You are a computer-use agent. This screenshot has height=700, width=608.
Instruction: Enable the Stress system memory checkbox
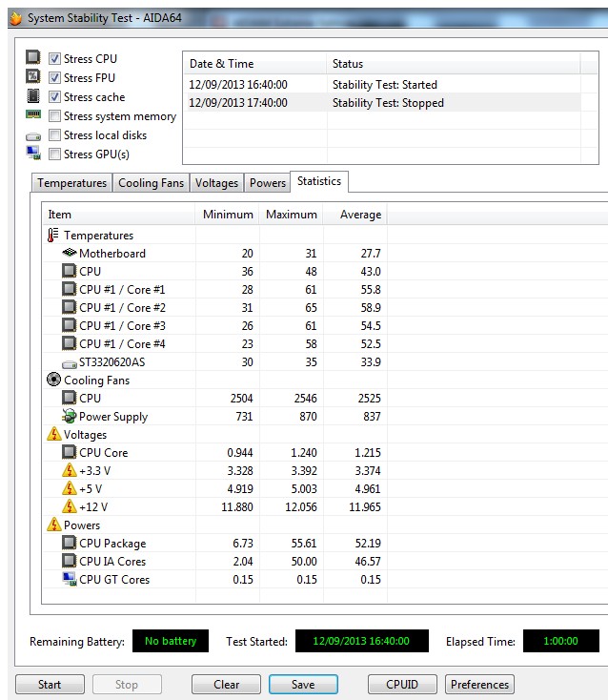pyautogui.click(x=54, y=116)
